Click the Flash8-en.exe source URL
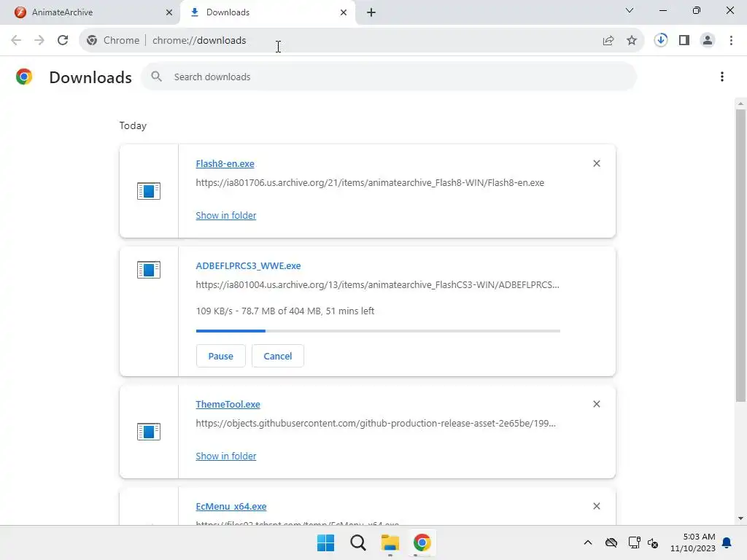Image resolution: width=747 pixels, height=560 pixels. click(x=370, y=183)
